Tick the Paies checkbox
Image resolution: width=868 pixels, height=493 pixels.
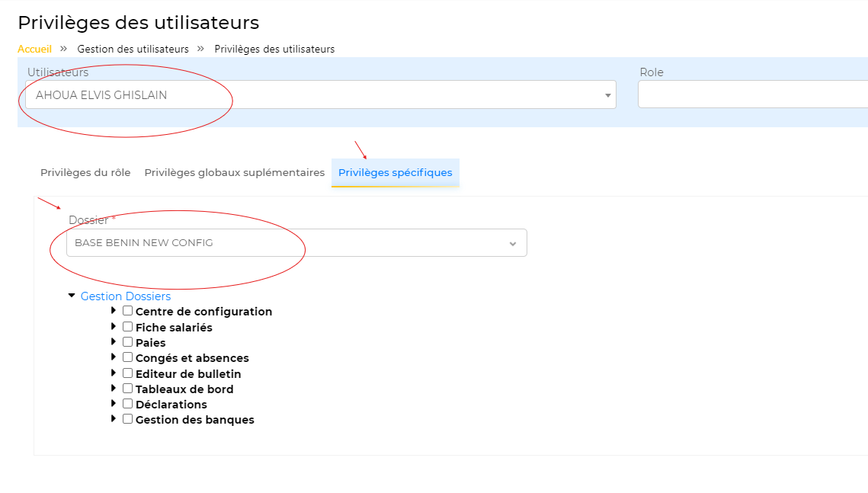128,342
